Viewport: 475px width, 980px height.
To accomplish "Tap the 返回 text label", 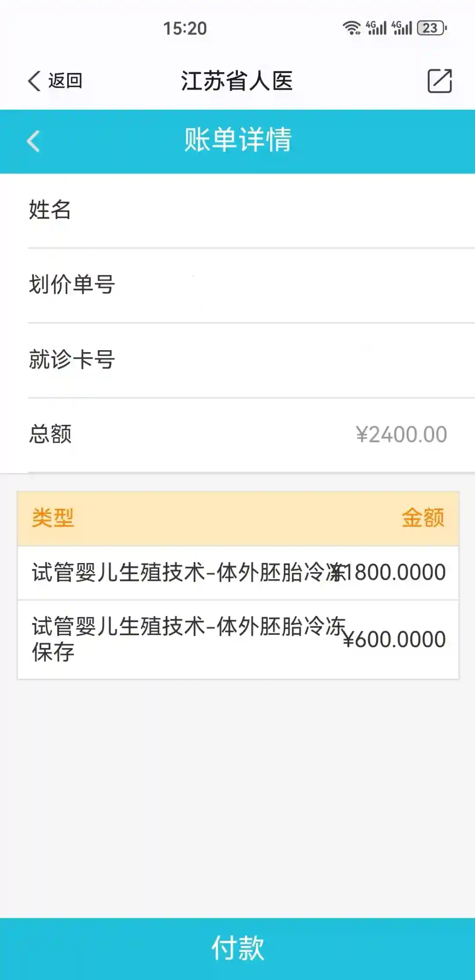I will point(65,81).
